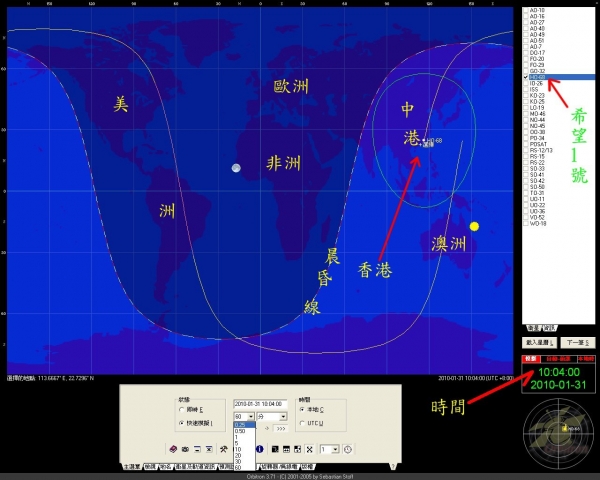This screenshot has width=600, height=480.
Task: Click the 下一筆 next button
Action: point(576,342)
